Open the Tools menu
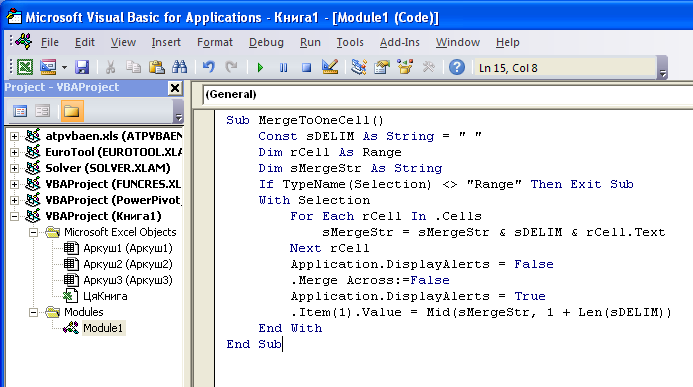693x387 pixels. tap(350, 42)
